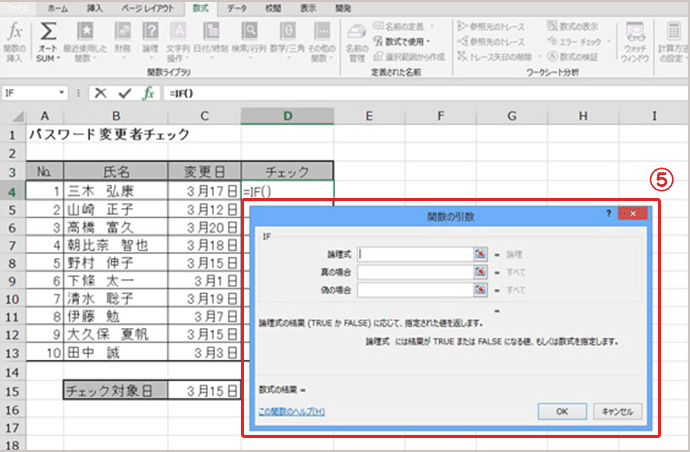690x452 pixels.
Task: Select cell with 三木 弘康
Action: [x=116, y=191]
